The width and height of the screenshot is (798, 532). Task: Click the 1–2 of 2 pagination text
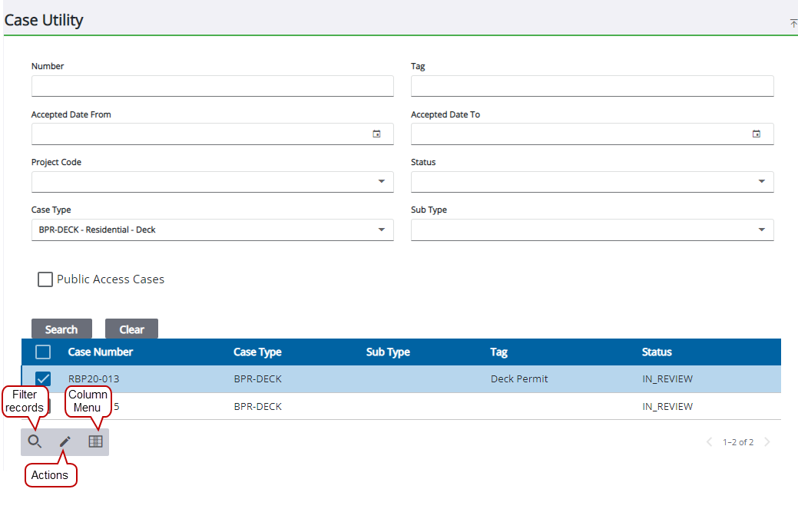[738, 442]
